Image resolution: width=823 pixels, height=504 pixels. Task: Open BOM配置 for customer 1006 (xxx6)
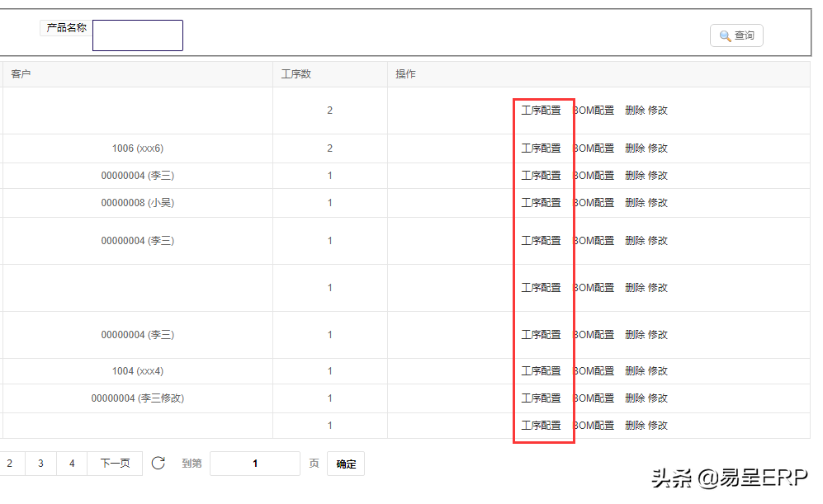594,148
